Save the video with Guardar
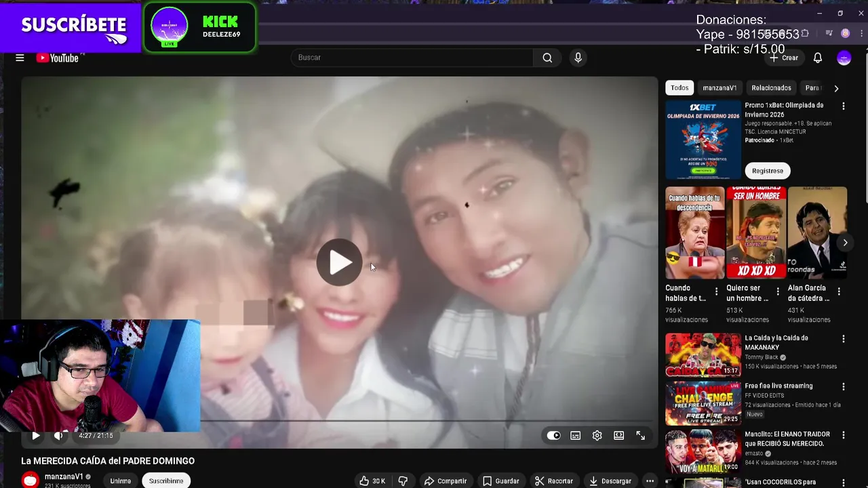The height and width of the screenshot is (488, 868). pyautogui.click(x=500, y=481)
